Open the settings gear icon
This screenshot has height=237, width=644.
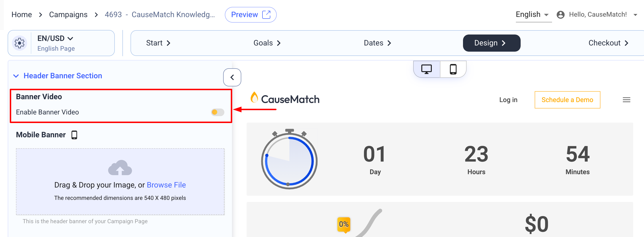click(20, 43)
